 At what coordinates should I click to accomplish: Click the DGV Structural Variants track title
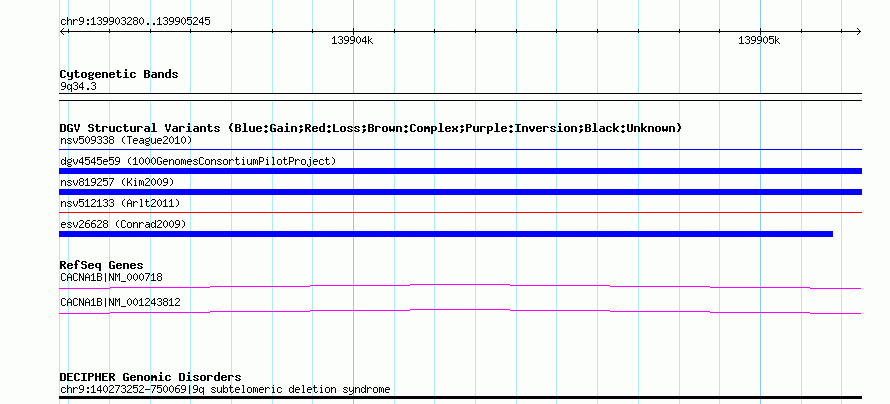pyautogui.click(x=371, y=128)
